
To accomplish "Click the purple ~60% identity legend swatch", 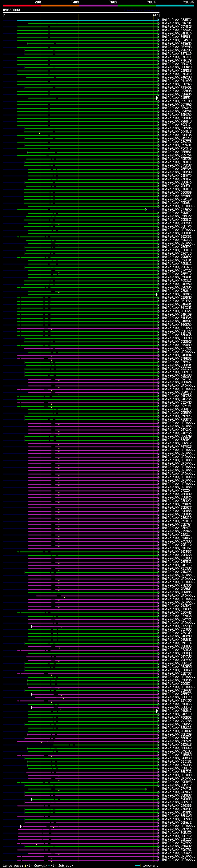I will click(98, 6).
